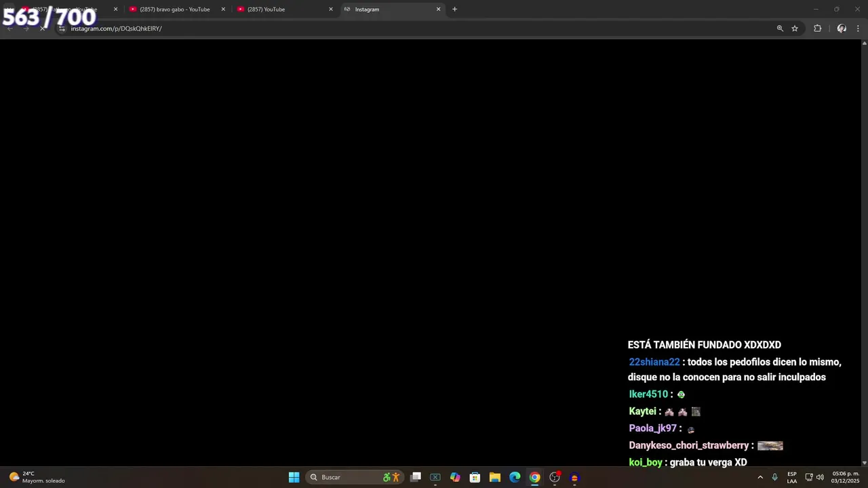868x488 pixels.
Task: Open the Chrome three-dot menu
Action: click(858, 28)
